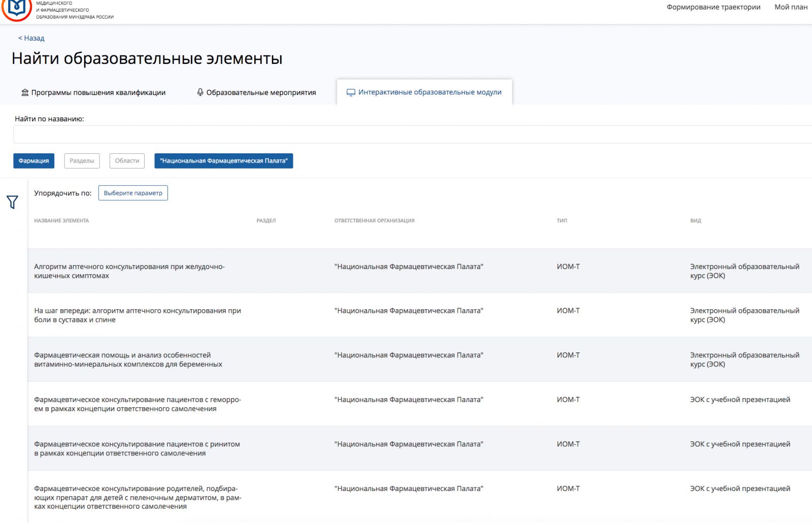Click the НАЗВАНИЕ ЭЛЕМЕНТА column header
The image size is (812, 523).
(61, 221)
